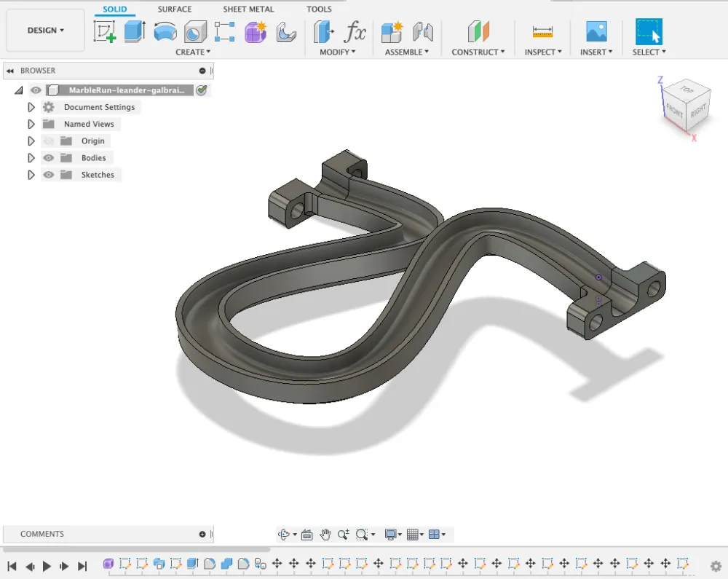728x579 pixels.
Task: Open the Measure tool
Action: tap(542, 31)
